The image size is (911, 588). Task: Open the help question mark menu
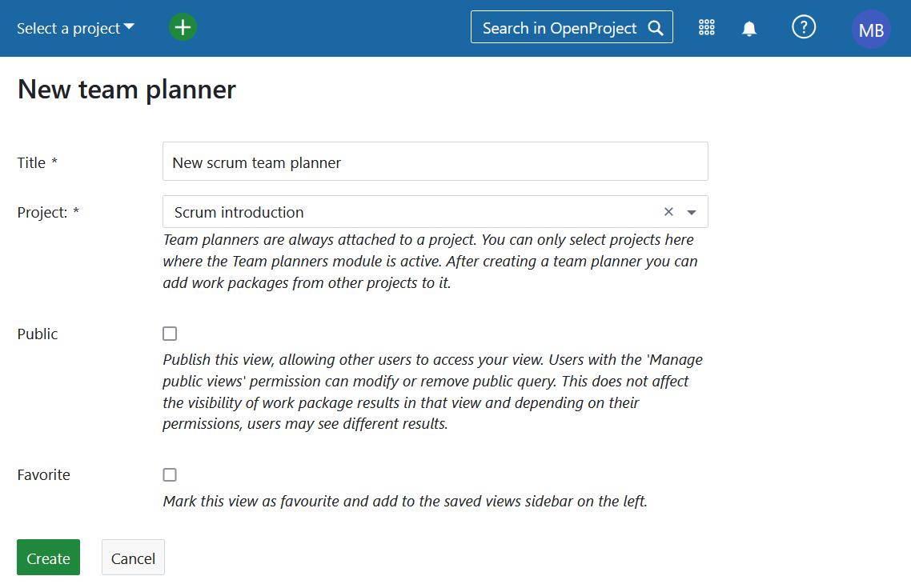[x=803, y=27]
